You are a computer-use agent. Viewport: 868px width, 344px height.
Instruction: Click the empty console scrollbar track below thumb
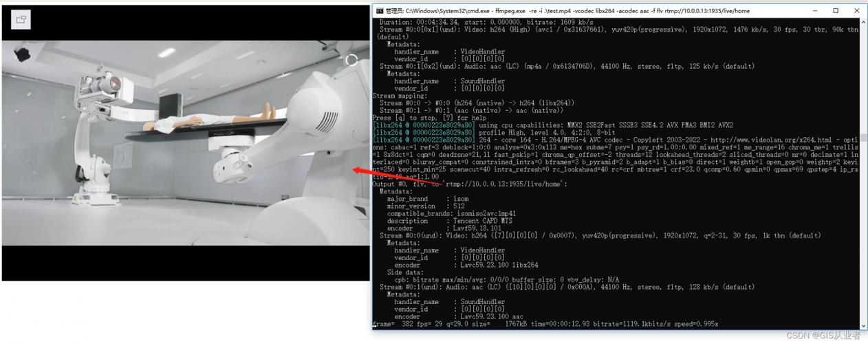point(863,241)
